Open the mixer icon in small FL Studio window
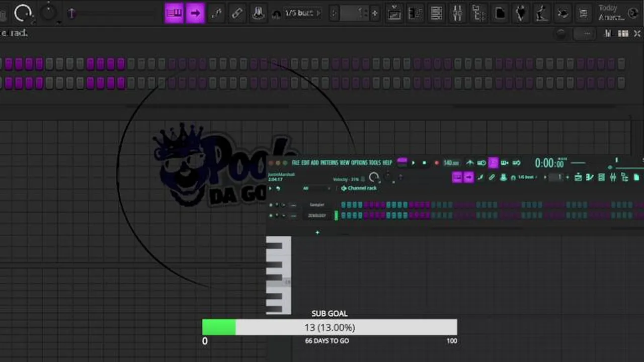Image resolution: width=644 pixels, height=362 pixels. 613,177
